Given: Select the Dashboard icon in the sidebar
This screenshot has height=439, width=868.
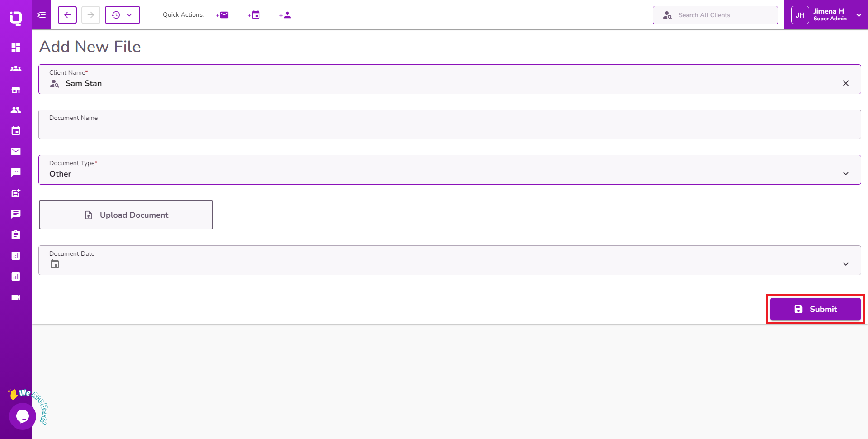Looking at the screenshot, I should tap(16, 48).
